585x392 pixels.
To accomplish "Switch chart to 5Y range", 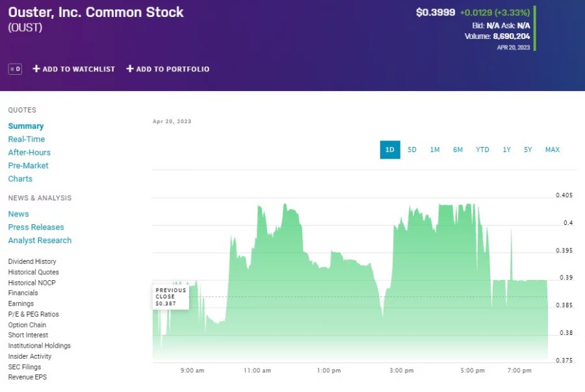I will [x=528, y=150].
